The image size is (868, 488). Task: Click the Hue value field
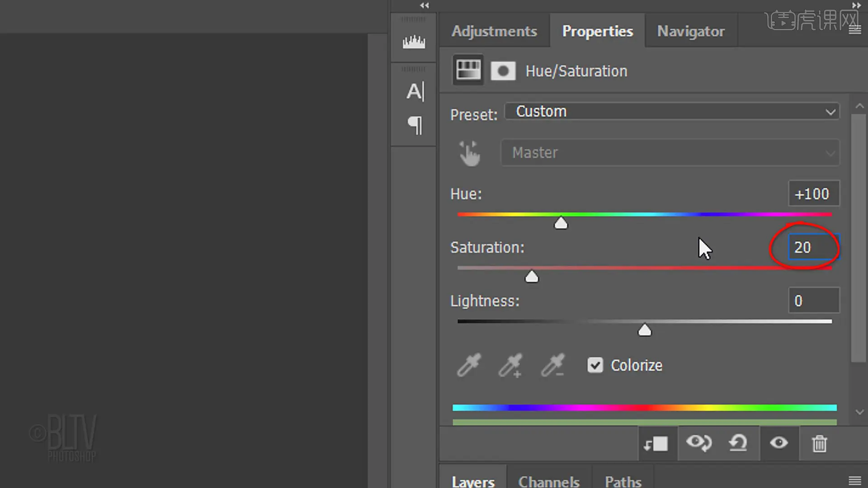click(814, 194)
